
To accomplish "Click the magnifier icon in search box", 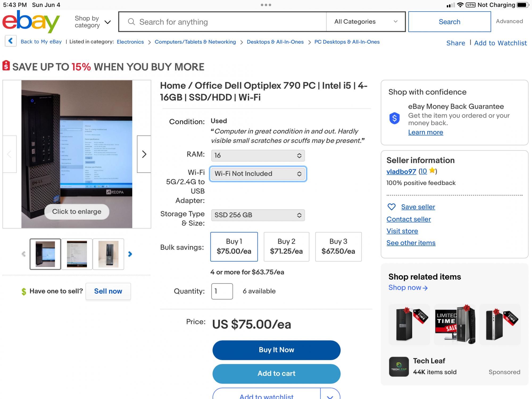I will point(131,22).
